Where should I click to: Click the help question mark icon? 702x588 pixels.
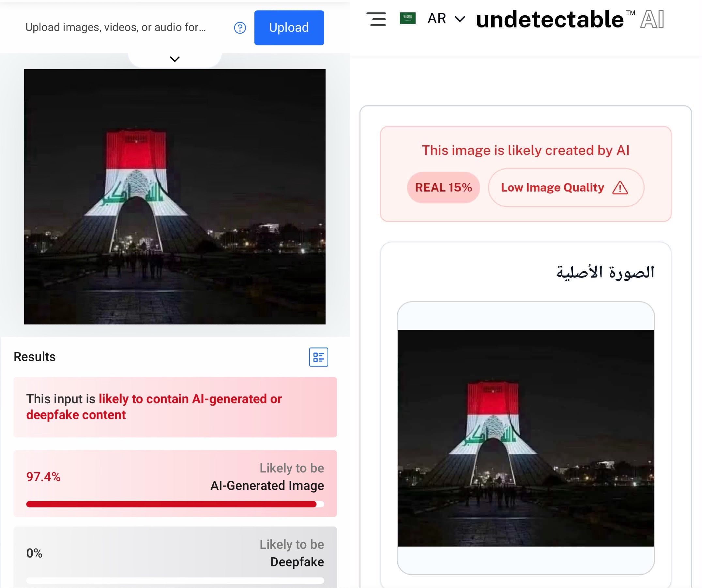[x=240, y=28]
